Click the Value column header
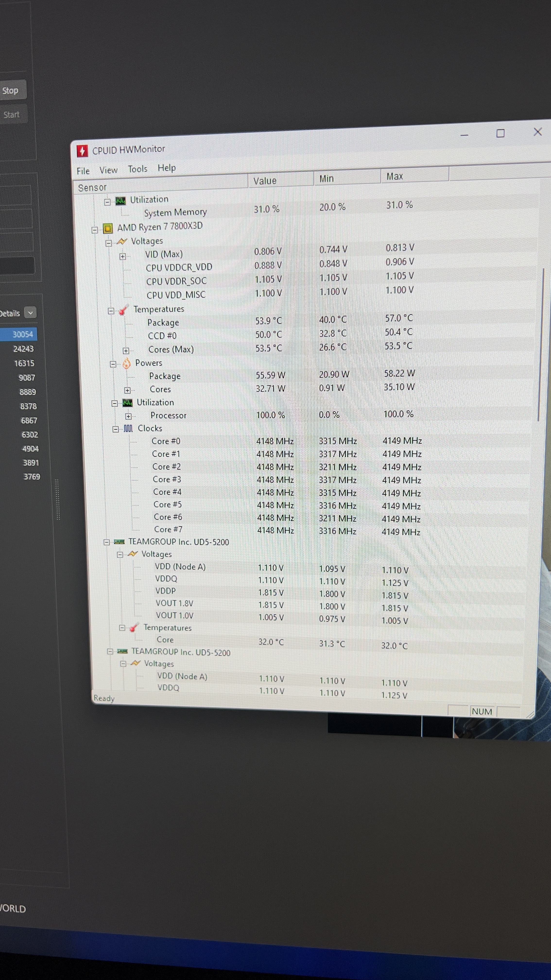The width and height of the screenshot is (551, 980). (x=281, y=180)
